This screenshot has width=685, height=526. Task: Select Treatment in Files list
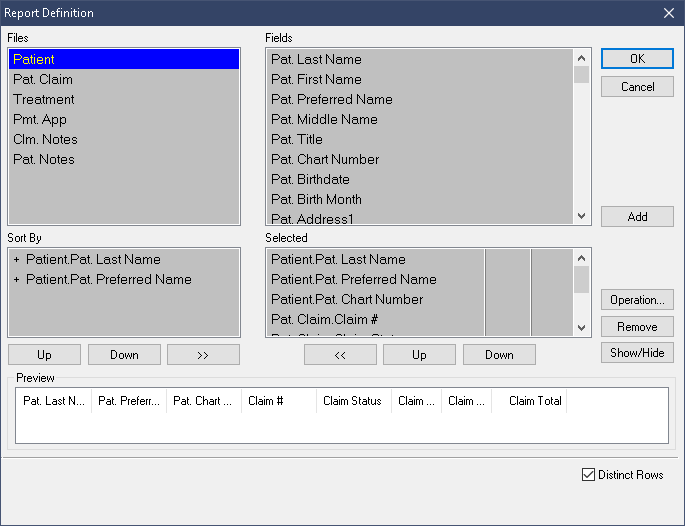[x=44, y=99]
